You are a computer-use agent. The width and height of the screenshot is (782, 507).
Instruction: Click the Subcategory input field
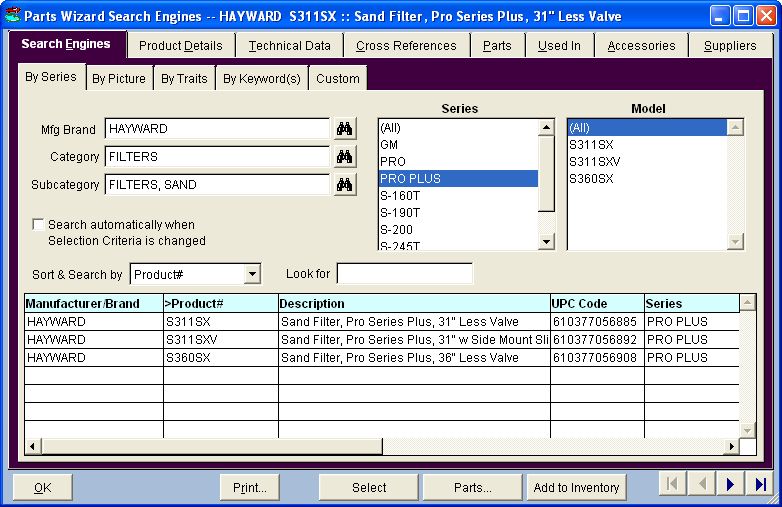(x=217, y=184)
